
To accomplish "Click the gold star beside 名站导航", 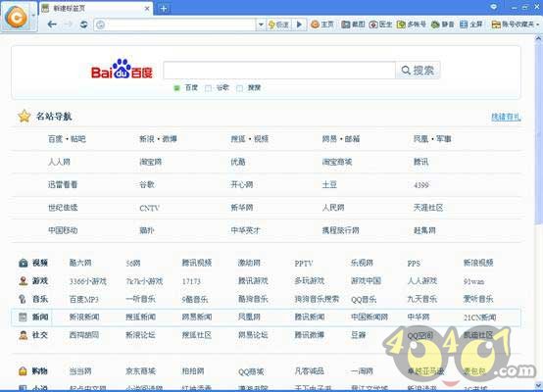I will pyautogui.click(x=25, y=116).
